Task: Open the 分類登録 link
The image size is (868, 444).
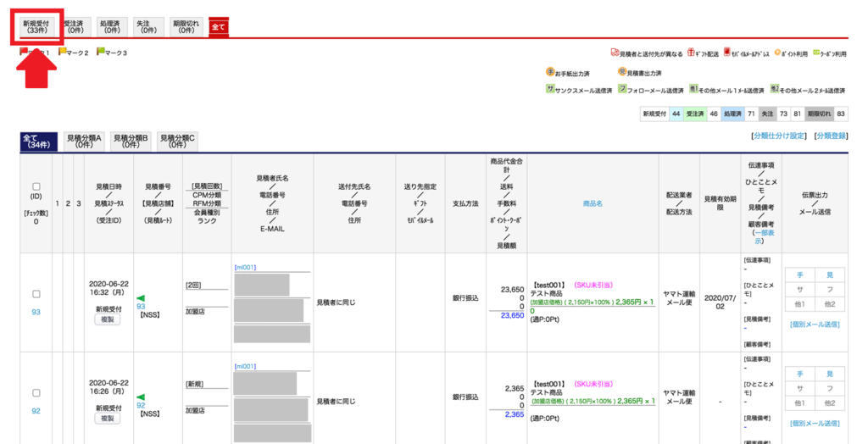Action: pos(832,136)
